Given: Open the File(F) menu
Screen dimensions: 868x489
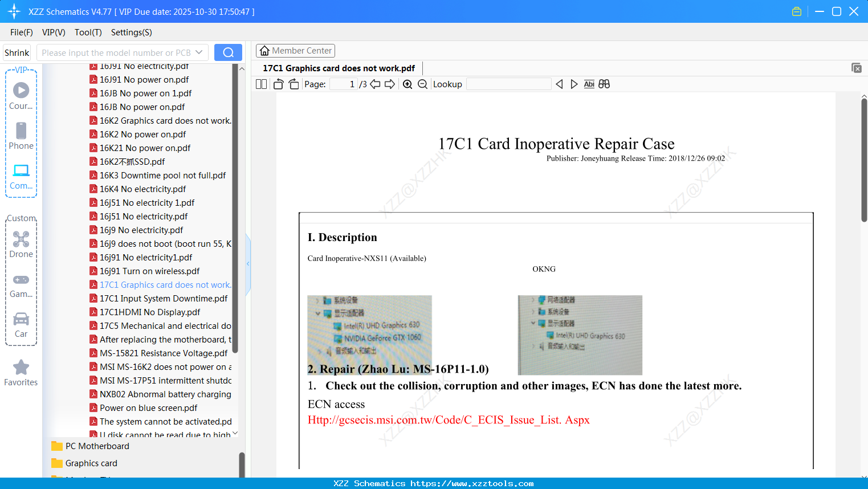Looking at the screenshot, I should click(22, 32).
